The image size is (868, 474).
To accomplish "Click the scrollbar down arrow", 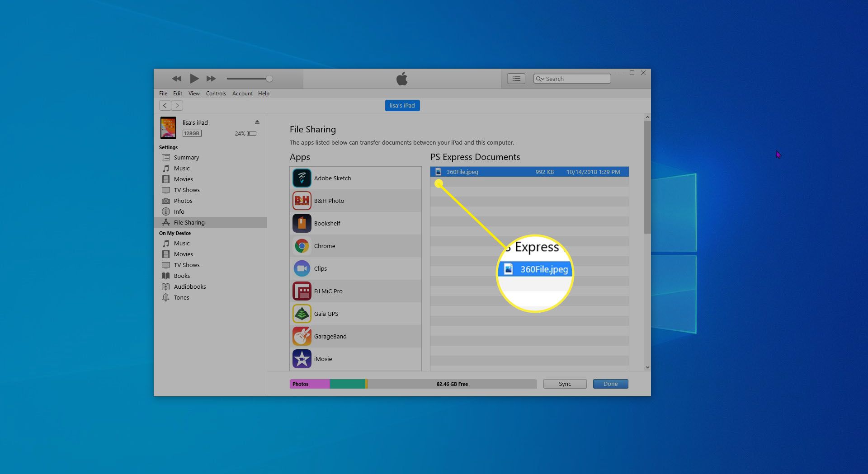I will pos(647,367).
